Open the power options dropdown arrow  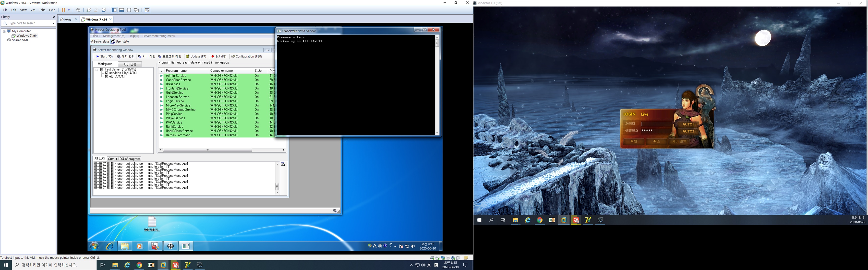point(69,10)
